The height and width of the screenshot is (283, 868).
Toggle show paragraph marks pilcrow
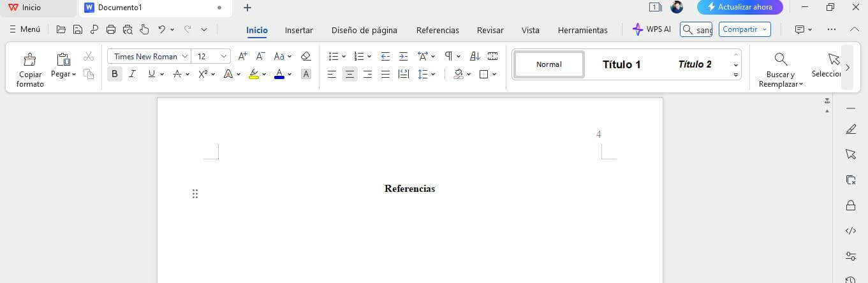pos(448,56)
